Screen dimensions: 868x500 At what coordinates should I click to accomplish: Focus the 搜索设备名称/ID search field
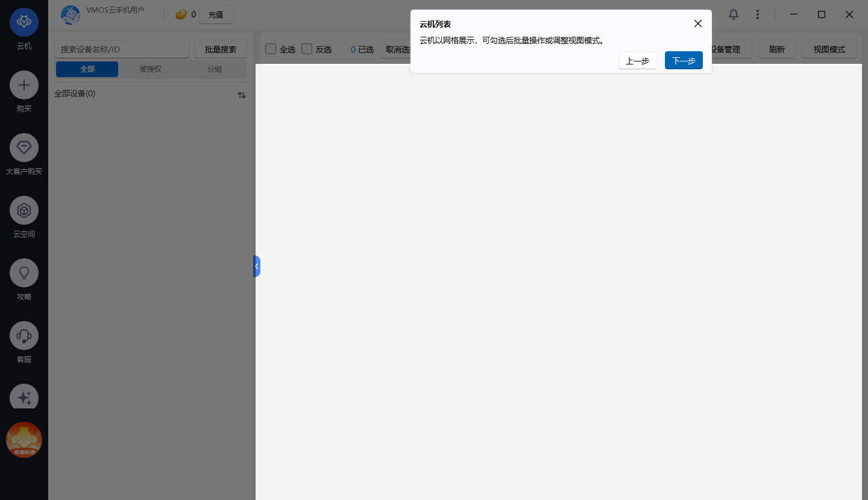tap(122, 49)
